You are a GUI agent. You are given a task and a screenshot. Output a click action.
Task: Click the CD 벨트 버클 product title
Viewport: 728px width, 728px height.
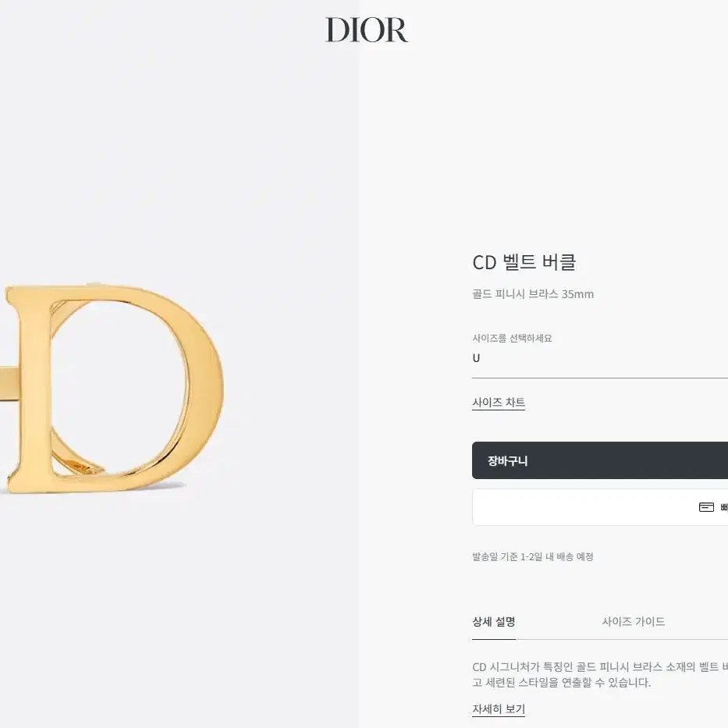(524, 262)
